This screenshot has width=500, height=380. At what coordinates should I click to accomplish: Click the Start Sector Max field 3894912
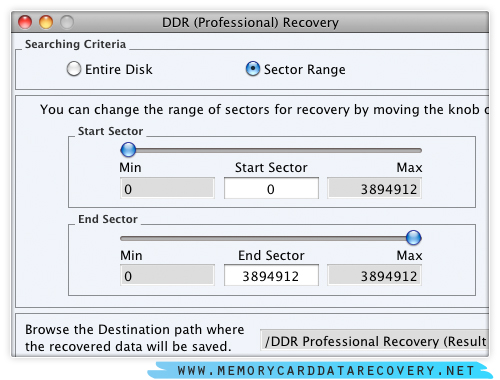click(374, 188)
